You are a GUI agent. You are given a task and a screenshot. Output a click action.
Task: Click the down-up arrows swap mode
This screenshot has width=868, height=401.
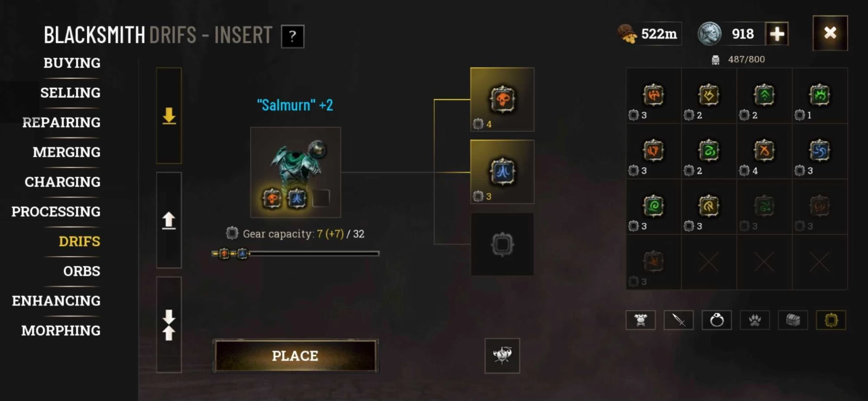[x=169, y=325]
